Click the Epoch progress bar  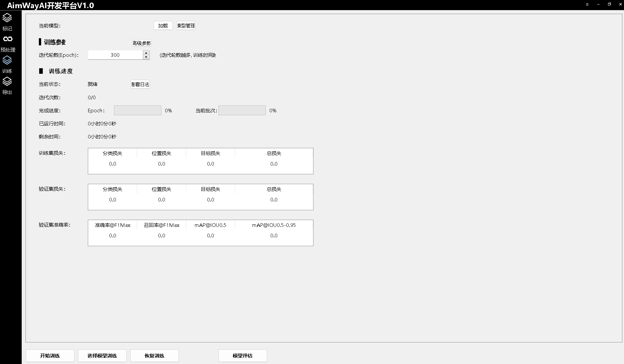click(137, 110)
